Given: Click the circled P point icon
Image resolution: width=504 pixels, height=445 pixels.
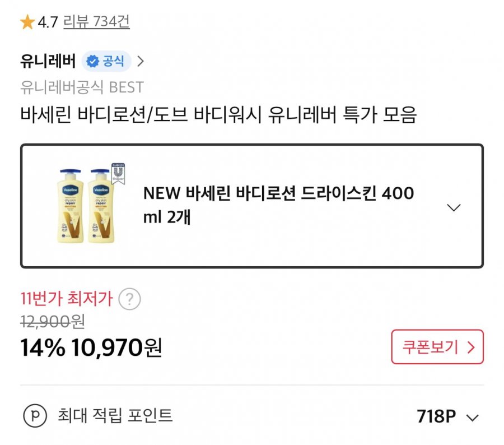Looking at the screenshot, I should [x=35, y=416].
